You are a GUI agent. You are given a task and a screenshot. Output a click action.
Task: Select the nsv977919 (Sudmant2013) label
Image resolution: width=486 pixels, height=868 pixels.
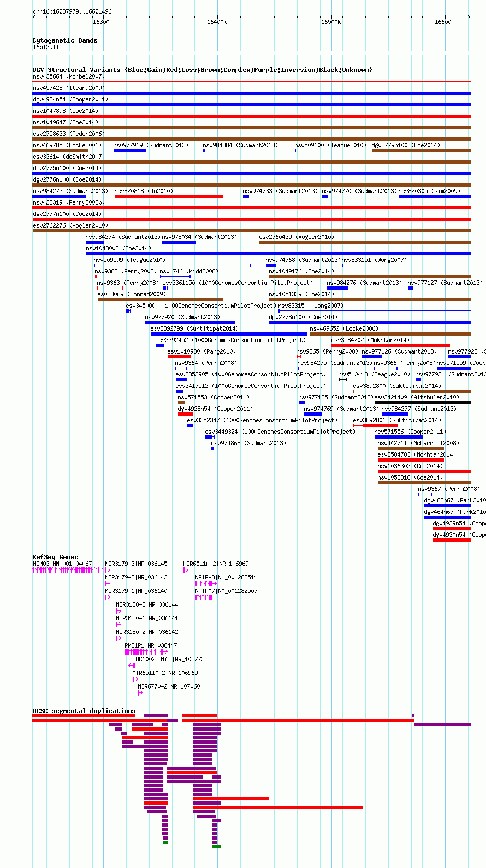coord(151,145)
